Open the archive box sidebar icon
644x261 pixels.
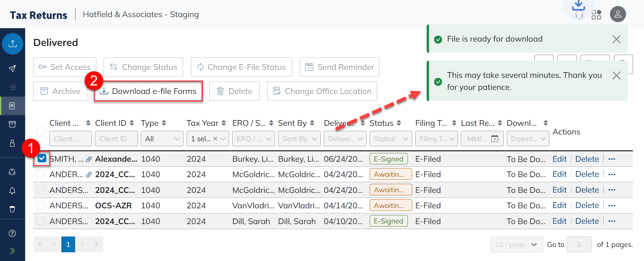[x=12, y=124]
